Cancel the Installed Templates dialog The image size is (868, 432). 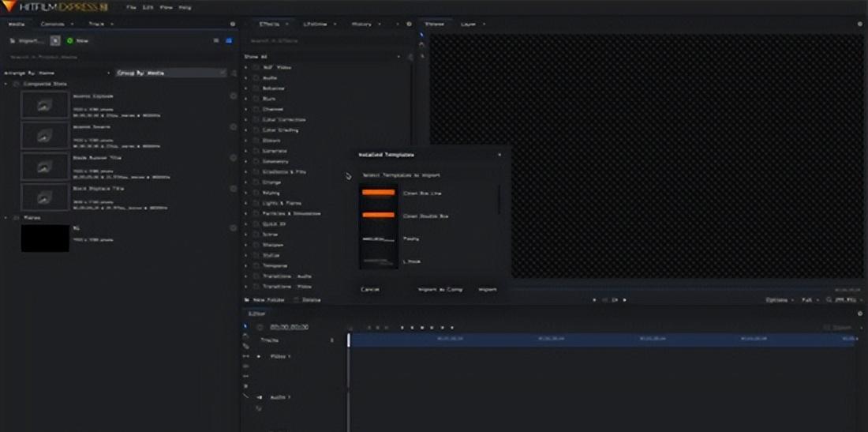(x=370, y=290)
